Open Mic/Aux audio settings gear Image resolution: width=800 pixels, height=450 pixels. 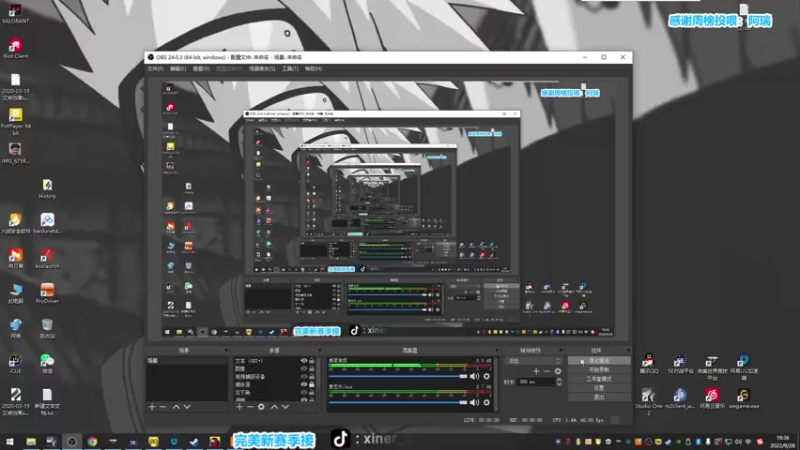pyautogui.click(x=487, y=402)
